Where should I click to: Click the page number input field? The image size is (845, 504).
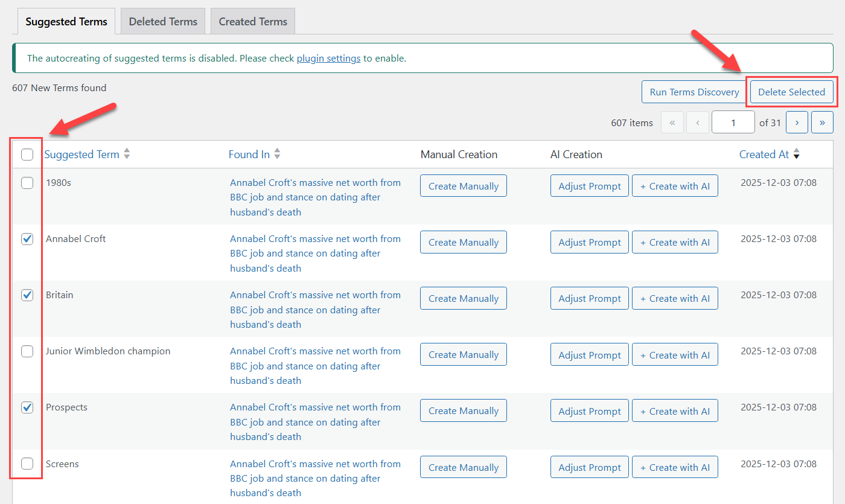coord(733,122)
